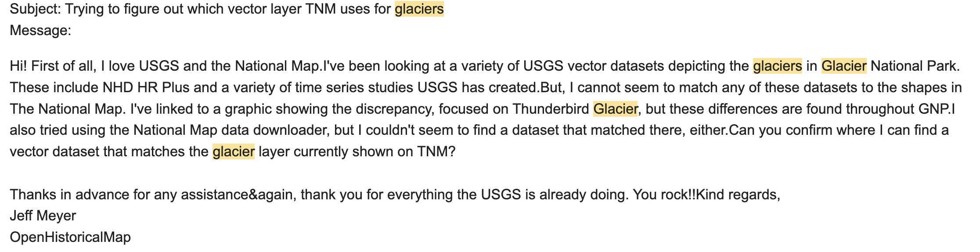Click highlighted 'Glacier' before 'National Park'
The image size is (980, 252).
(x=844, y=66)
